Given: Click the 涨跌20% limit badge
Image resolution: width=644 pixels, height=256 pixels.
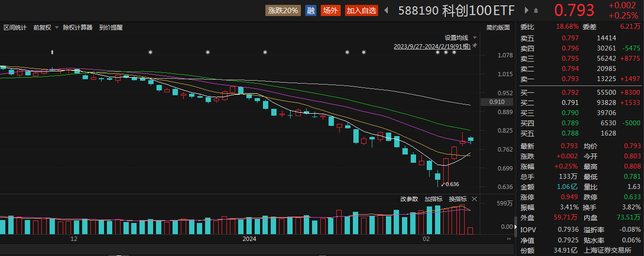Looking at the screenshot, I should [x=283, y=10].
